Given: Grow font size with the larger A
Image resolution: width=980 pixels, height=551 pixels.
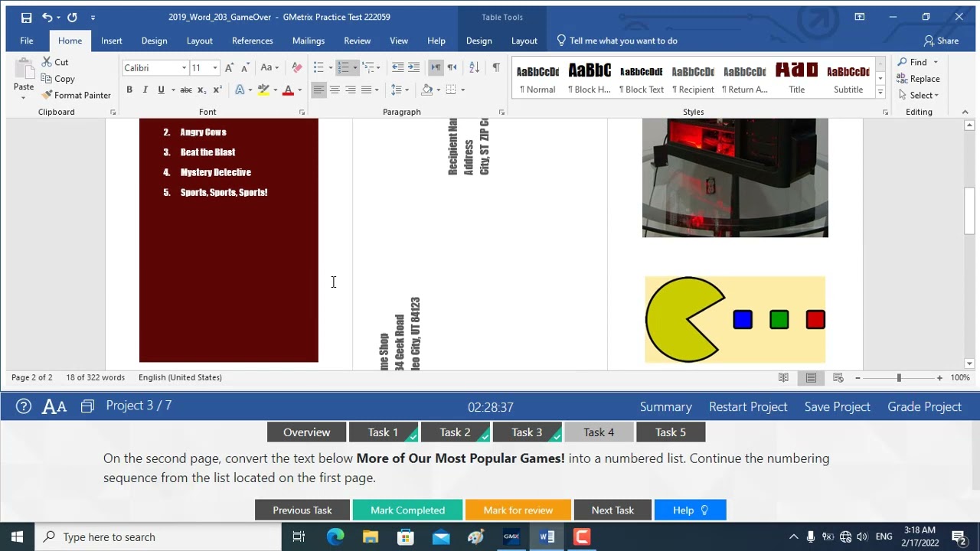Looking at the screenshot, I should click(229, 68).
